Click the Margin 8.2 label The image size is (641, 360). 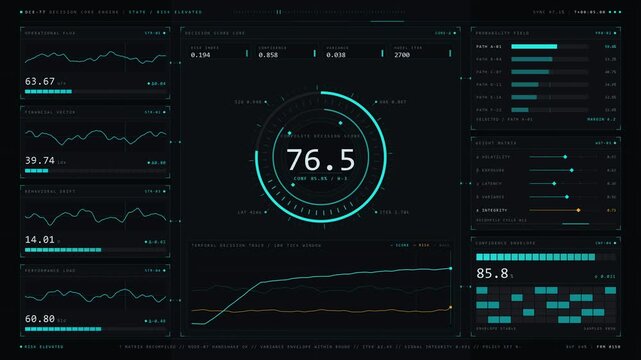coord(601,120)
